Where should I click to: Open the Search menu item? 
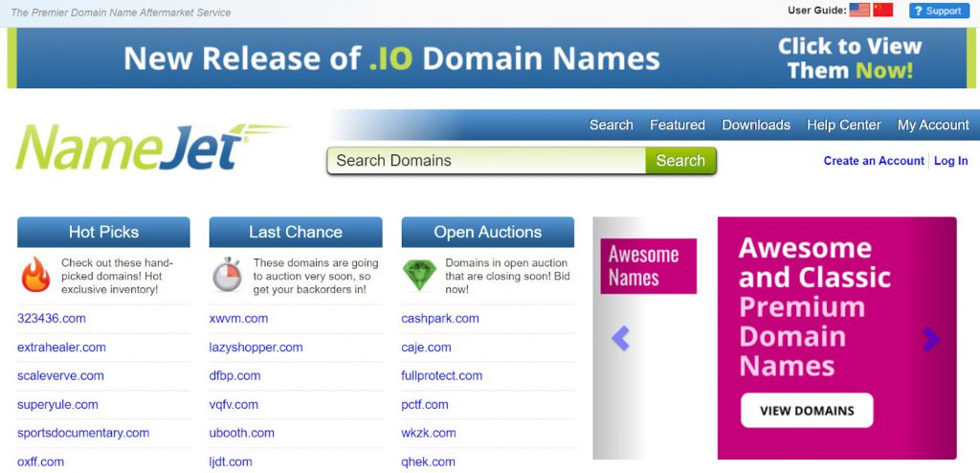click(612, 125)
